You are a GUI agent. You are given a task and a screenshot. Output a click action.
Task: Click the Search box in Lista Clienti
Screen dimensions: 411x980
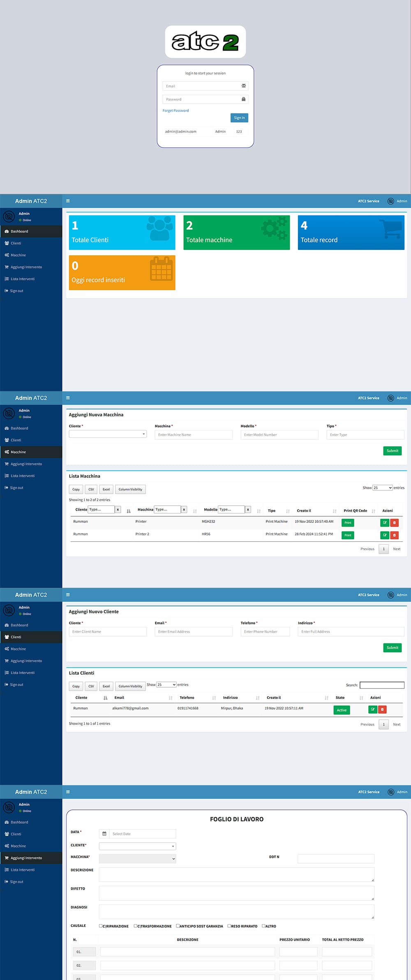click(382, 685)
